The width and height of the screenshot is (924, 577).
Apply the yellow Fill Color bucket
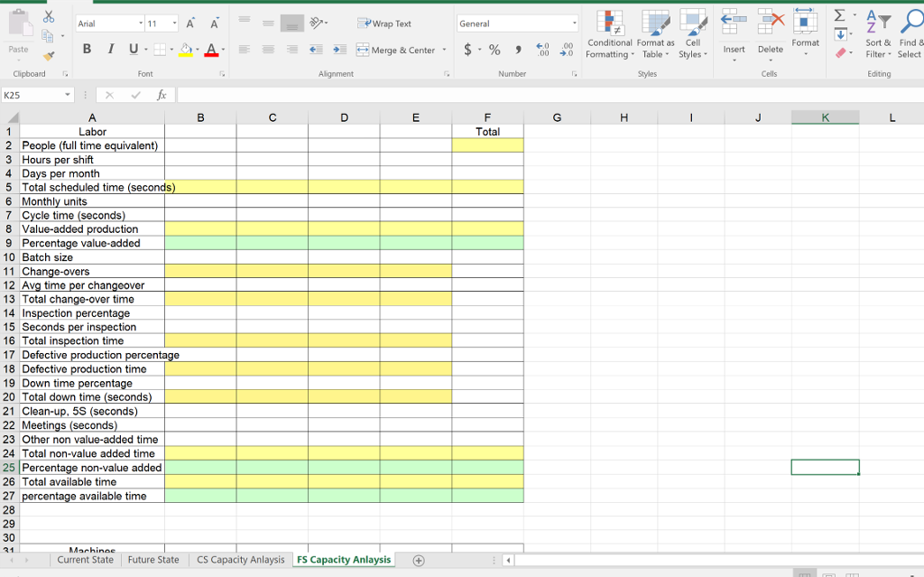186,50
